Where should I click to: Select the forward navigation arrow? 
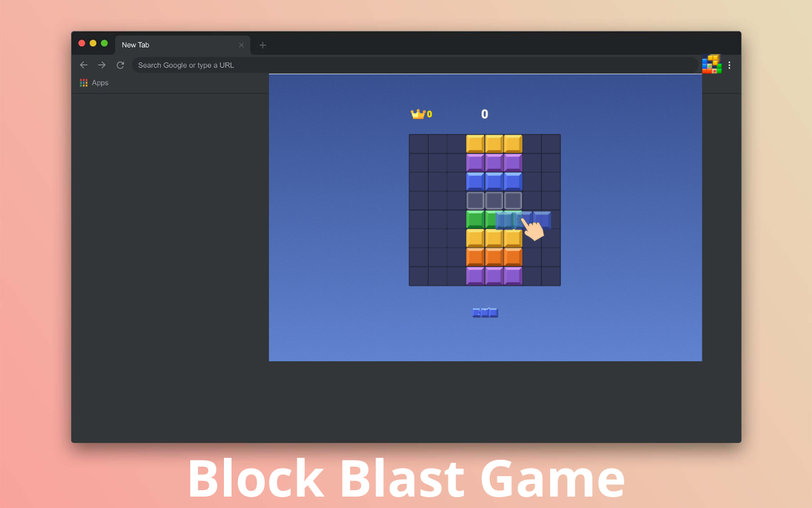click(101, 64)
